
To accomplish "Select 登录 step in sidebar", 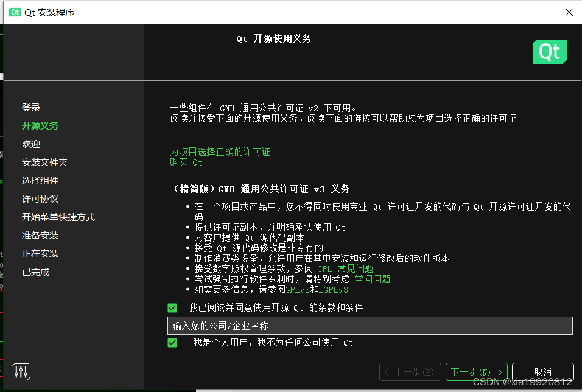I will click(31, 108).
